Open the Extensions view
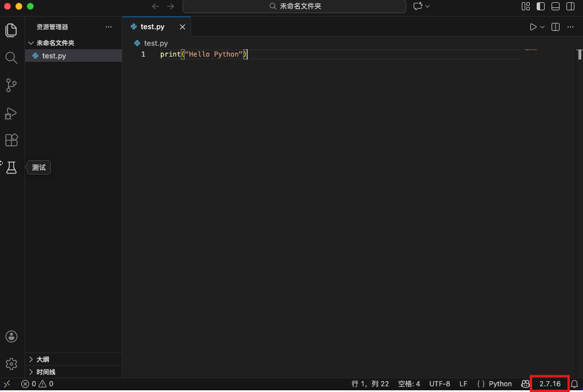This screenshot has width=583, height=392. pos(11,140)
